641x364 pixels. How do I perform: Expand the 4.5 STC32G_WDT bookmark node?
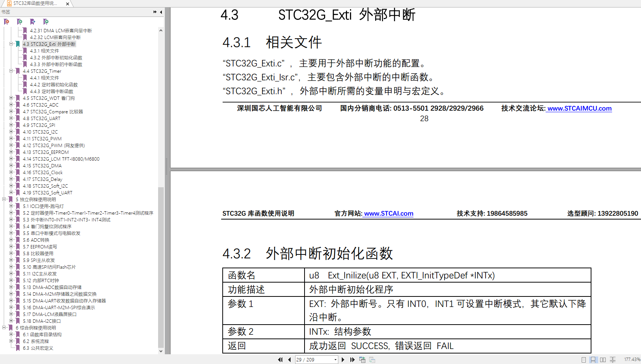pyautogui.click(x=11, y=98)
